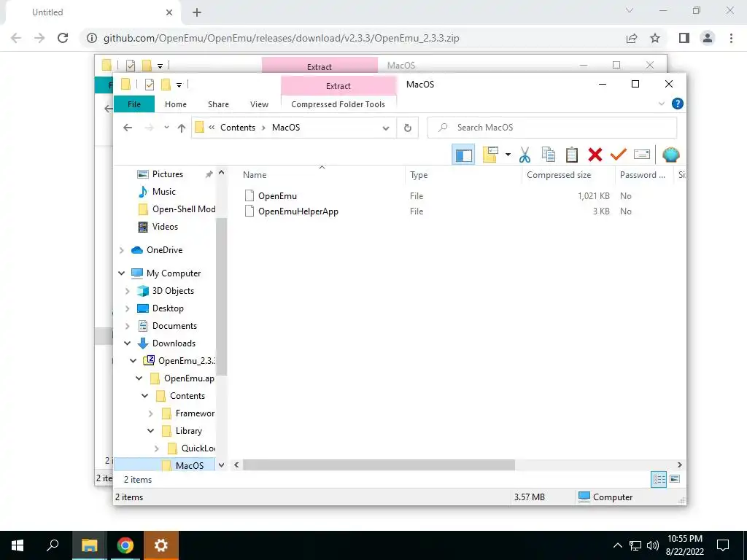Screen dimensions: 747x560
Task: Click the email envelope toolbar icon
Action: (x=642, y=155)
